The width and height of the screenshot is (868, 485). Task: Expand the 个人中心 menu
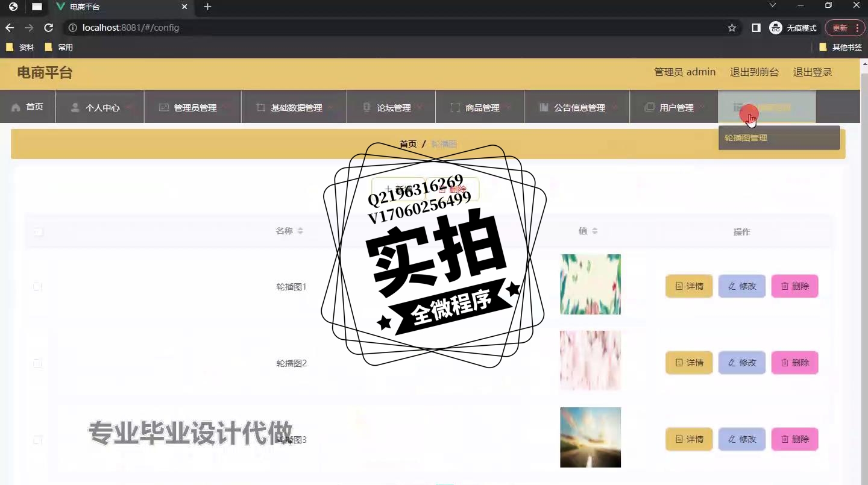click(99, 107)
